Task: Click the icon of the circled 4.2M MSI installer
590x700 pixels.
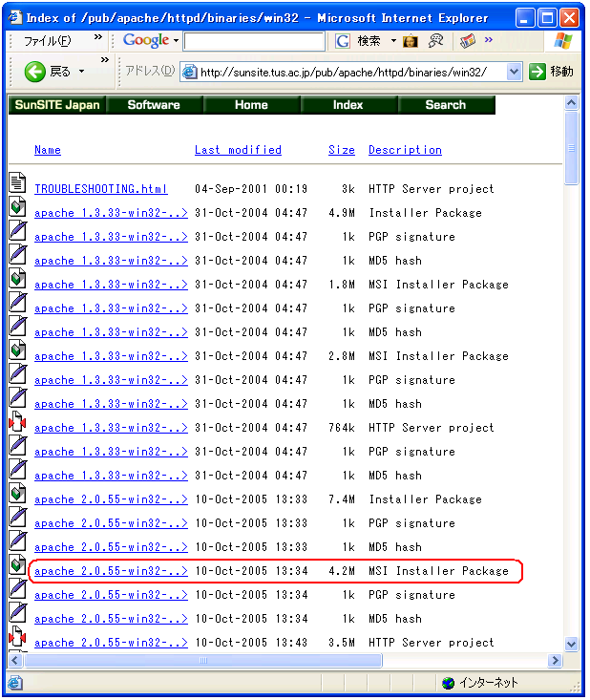Action: pos(18,566)
